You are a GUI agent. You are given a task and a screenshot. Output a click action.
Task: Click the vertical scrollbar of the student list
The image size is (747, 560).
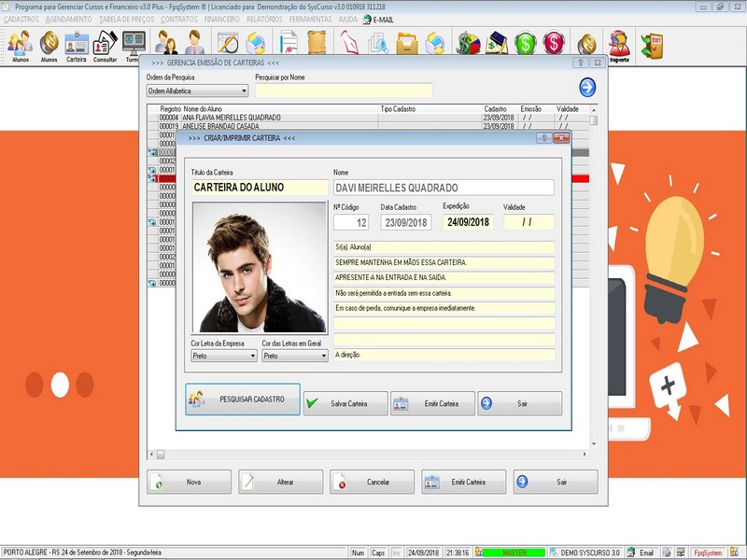594,276
